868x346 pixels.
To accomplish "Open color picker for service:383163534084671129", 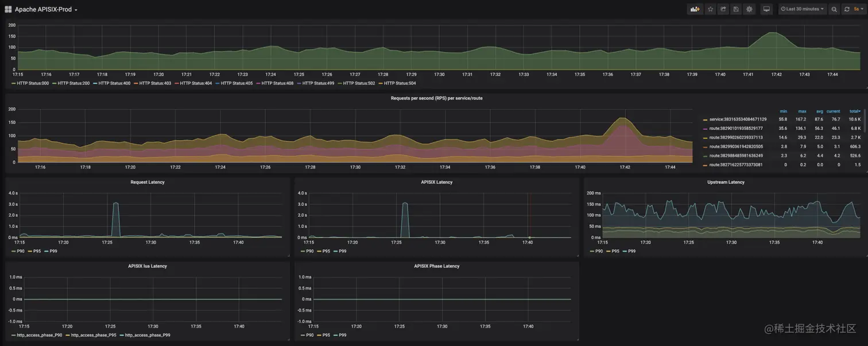I will 705,120.
